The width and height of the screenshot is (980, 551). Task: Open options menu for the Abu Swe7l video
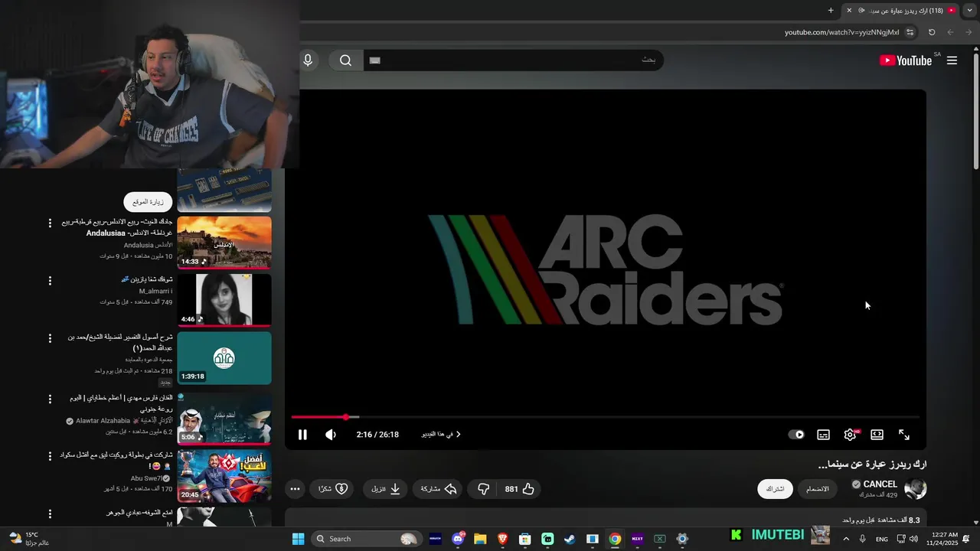tap(50, 456)
